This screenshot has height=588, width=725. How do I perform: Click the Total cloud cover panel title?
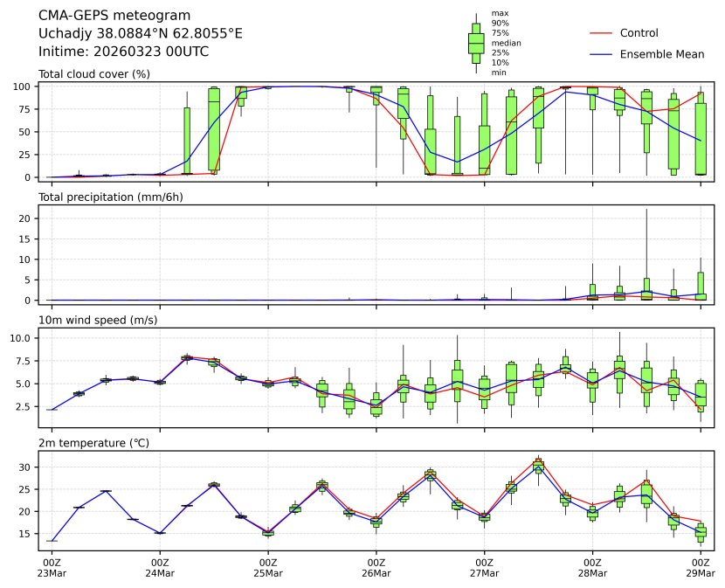pyautogui.click(x=94, y=73)
